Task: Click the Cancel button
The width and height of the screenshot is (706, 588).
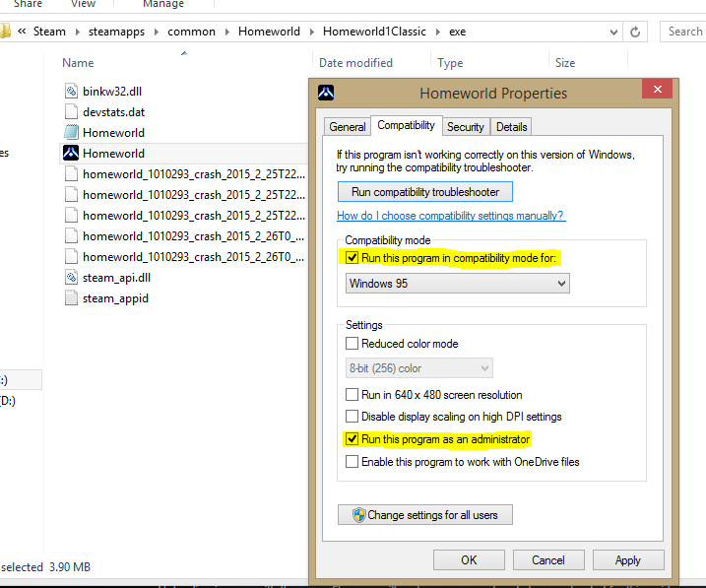Action: coord(548,560)
